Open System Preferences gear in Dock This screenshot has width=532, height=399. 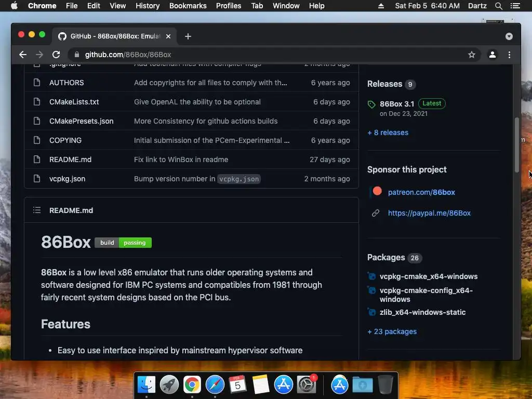(307, 385)
